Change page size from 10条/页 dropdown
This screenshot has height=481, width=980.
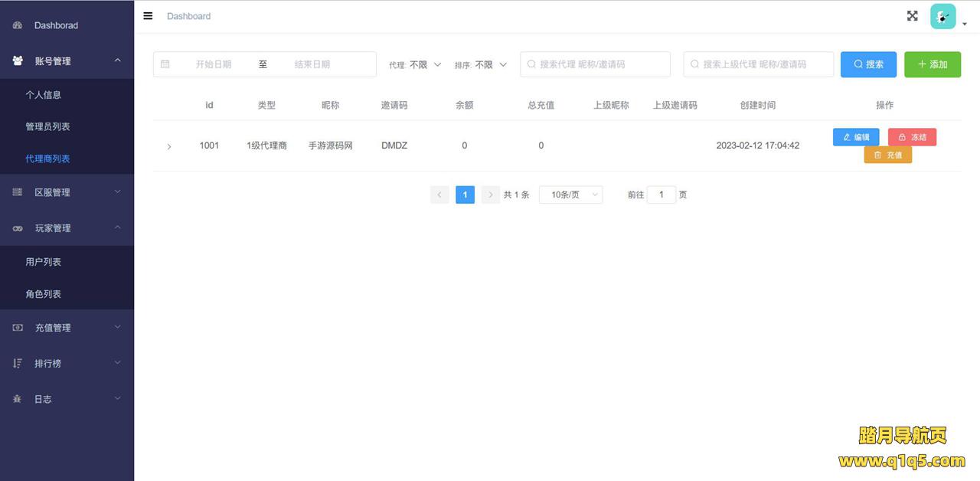pyautogui.click(x=570, y=195)
